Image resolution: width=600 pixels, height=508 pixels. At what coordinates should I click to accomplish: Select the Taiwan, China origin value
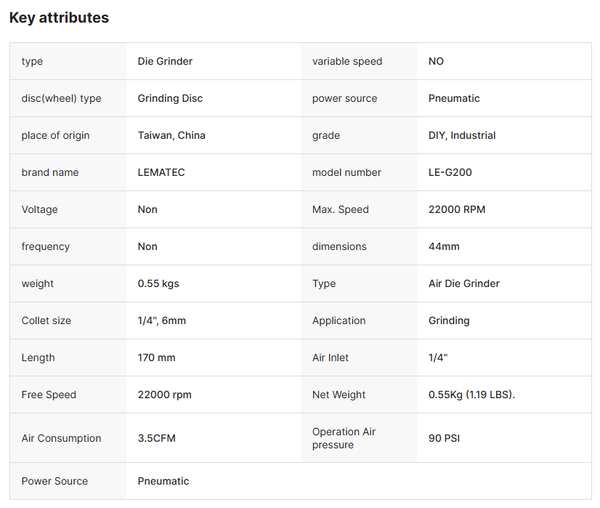click(171, 135)
